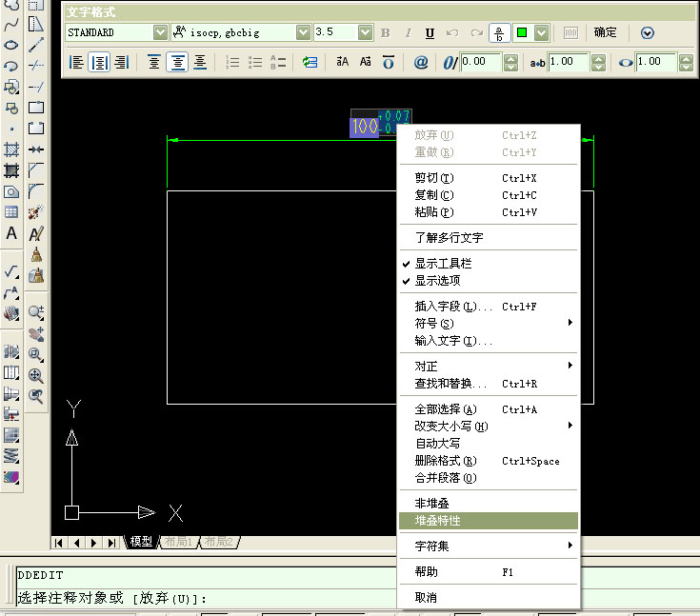The image size is (700, 616).
Task: Click the Redo arrow in text toolbar
Action: tap(477, 32)
